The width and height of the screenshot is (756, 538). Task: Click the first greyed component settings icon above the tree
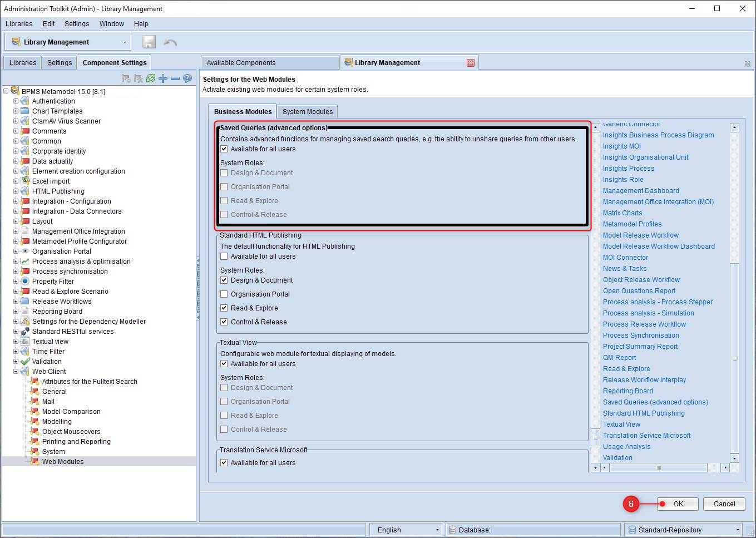point(126,78)
